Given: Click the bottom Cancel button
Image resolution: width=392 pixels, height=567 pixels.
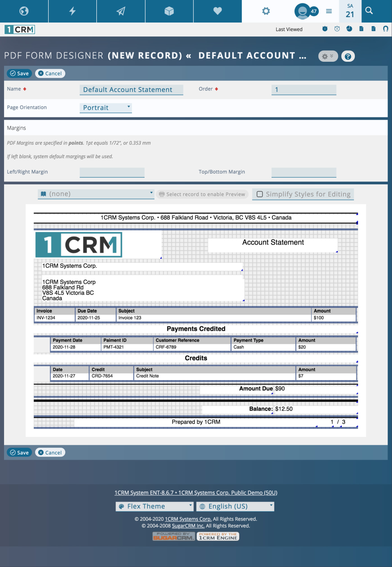Looking at the screenshot, I should [x=50, y=453].
